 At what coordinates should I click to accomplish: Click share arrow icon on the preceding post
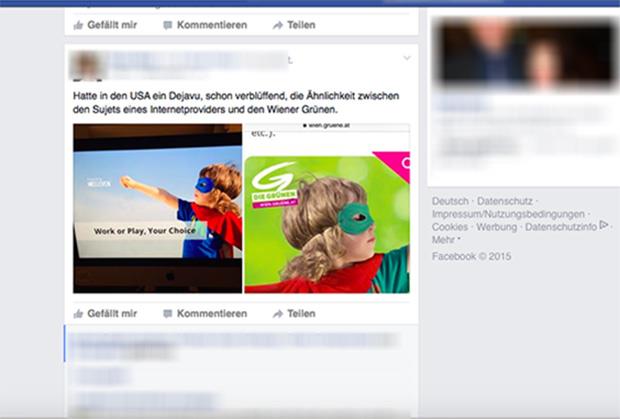pos(278,25)
